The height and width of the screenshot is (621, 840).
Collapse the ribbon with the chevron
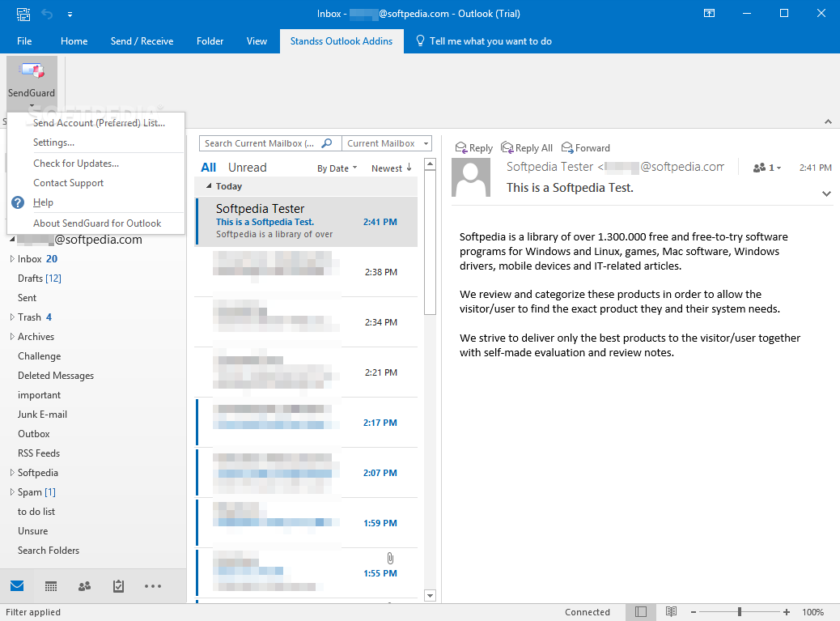pyautogui.click(x=828, y=121)
